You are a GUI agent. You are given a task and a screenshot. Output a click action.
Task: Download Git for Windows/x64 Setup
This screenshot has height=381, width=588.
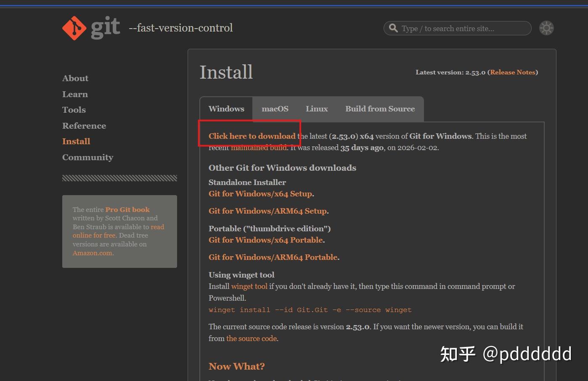point(261,194)
